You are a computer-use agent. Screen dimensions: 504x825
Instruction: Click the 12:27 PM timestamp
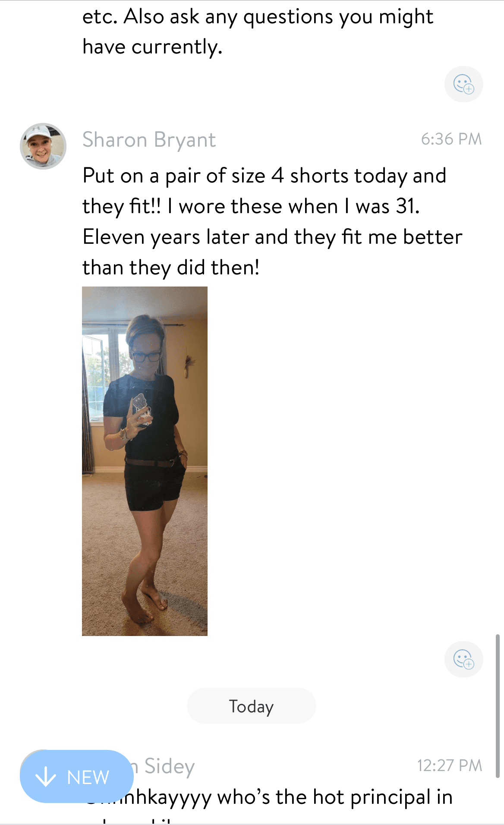449,765
